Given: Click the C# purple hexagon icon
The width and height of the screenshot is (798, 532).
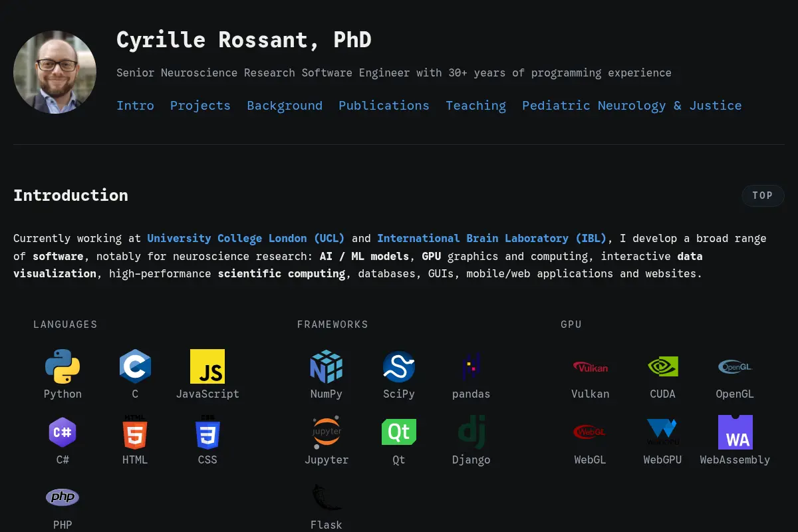Looking at the screenshot, I should point(63,432).
